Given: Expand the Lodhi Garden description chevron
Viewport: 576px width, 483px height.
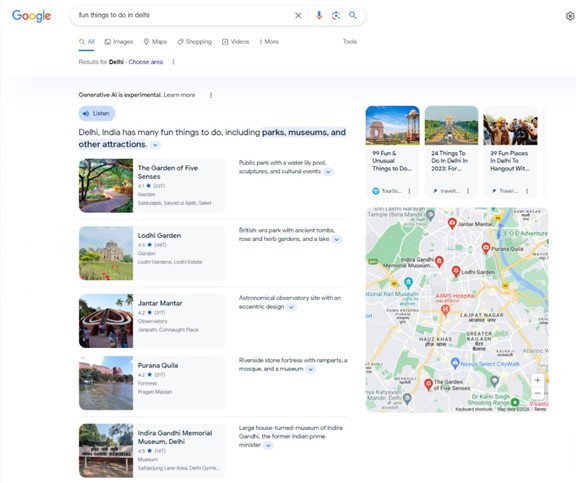Looking at the screenshot, I should click(x=336, y=239).
